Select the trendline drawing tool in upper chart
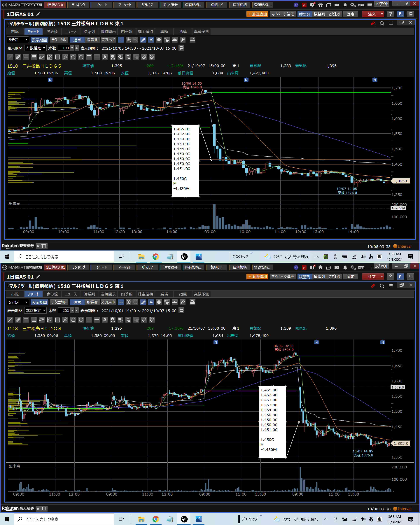The width and height of the screenshot is (420, 525). 10,57
